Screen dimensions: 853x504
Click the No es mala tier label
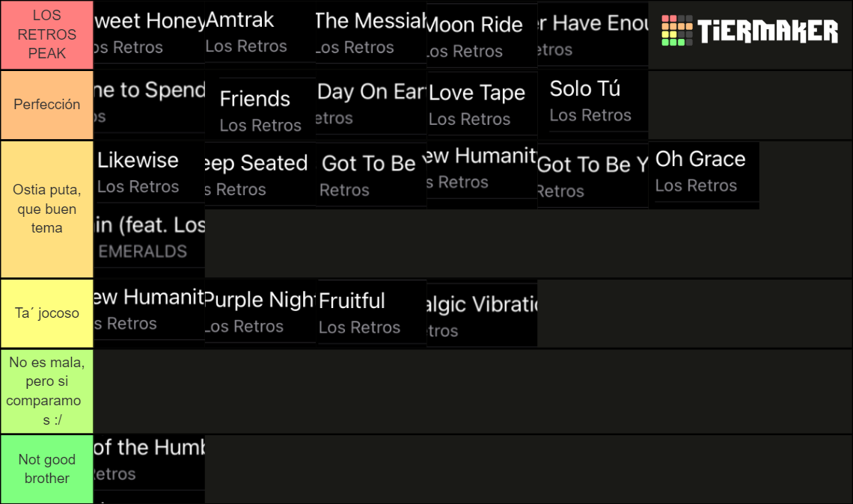pyautogui.click(x=47, y=391)
